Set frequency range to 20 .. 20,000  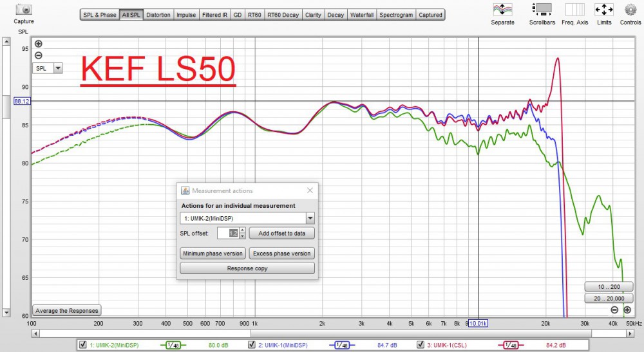point(609,298)
